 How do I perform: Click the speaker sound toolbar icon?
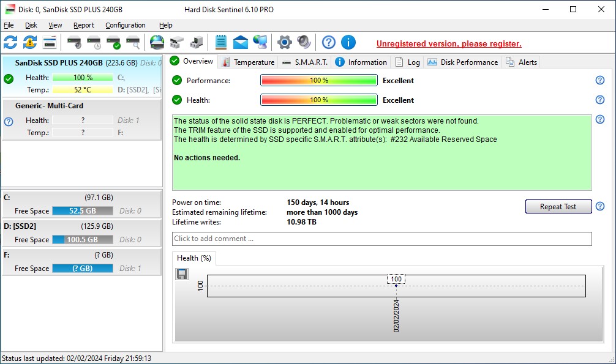tap(304, 42)
